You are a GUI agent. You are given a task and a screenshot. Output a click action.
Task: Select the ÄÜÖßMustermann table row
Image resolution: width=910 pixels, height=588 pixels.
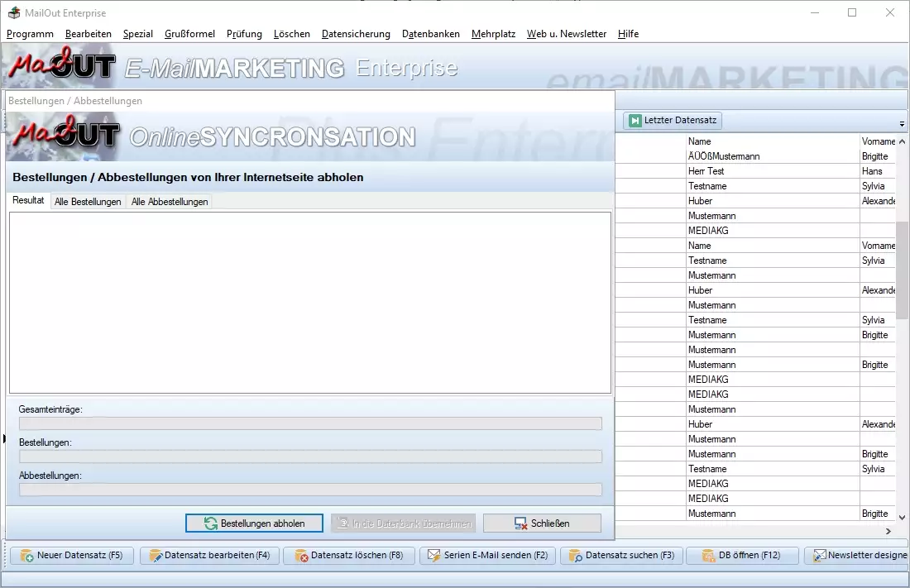tap(735, 156)
